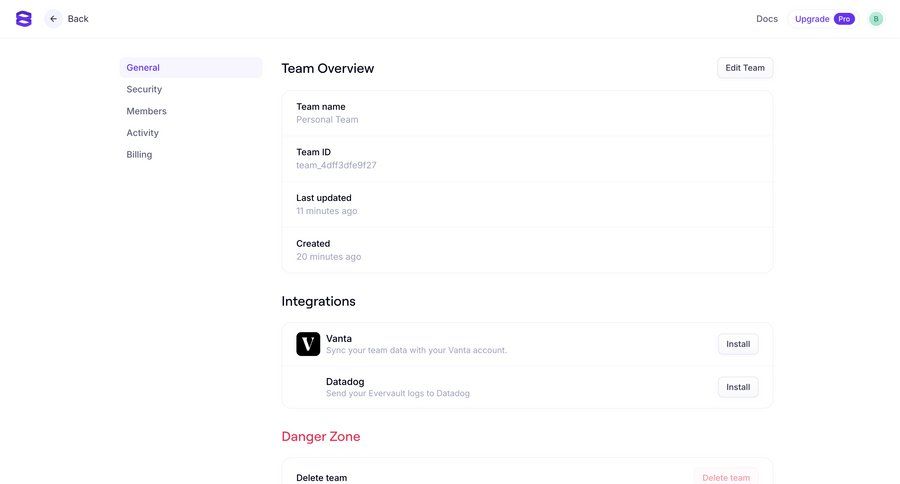
Task: Install the Vanta integration
Action: click(x=738, y=344)
